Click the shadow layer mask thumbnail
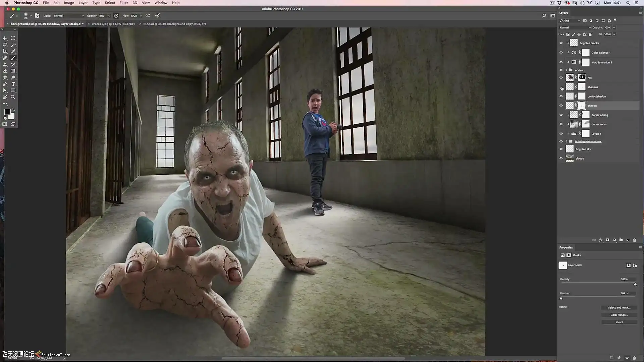644x362 pixels. click(x=582, y=106)
